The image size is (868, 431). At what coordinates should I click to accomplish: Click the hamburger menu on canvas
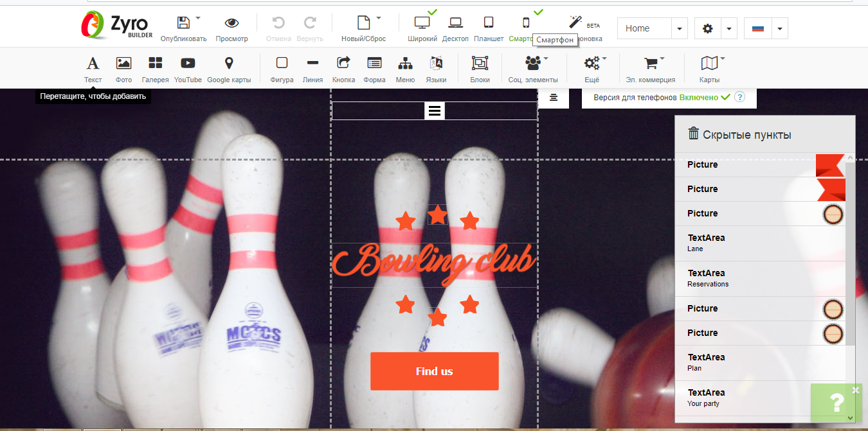pos(435,111)
